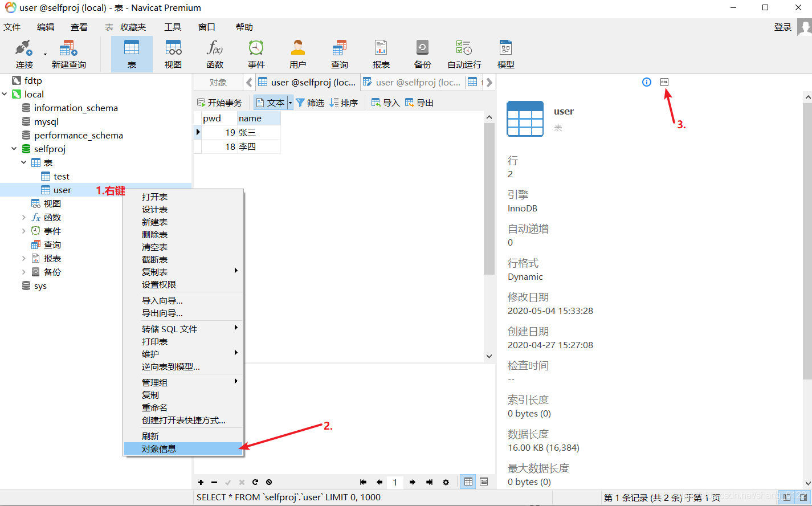Open the 连接 dropdown arrow
Viewport: 812px width, 506px height.
pos(45,55)
